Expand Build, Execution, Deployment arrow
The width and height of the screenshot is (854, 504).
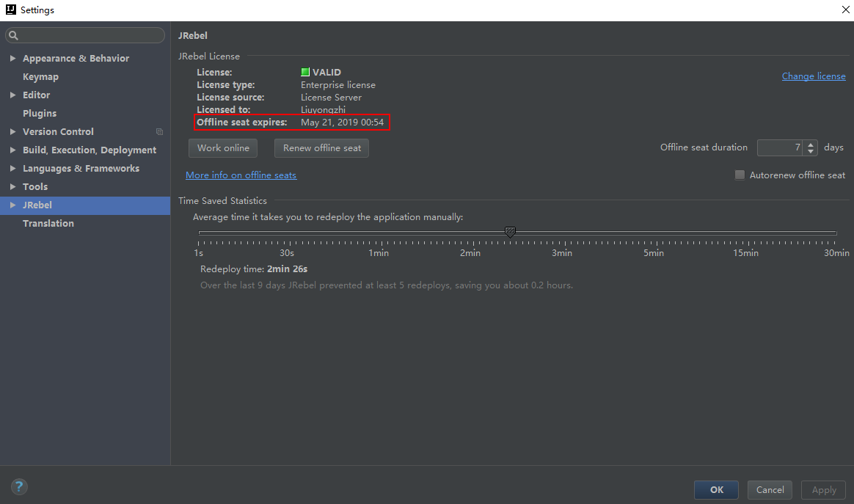[12, 150]
